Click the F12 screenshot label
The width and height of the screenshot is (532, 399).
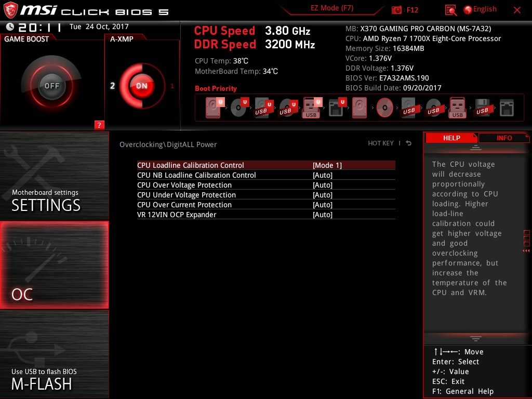(412, 10)
